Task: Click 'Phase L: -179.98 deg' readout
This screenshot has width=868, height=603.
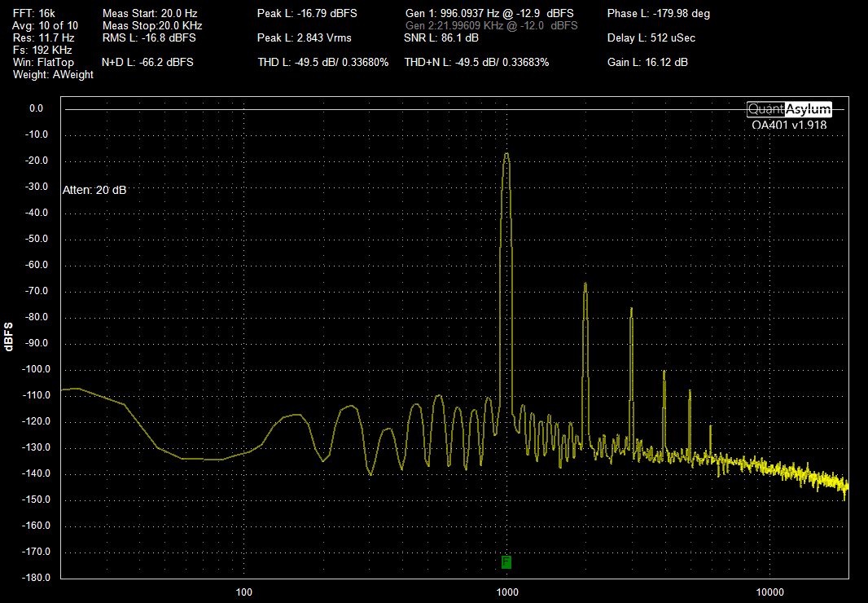Action: coord(659,13)
